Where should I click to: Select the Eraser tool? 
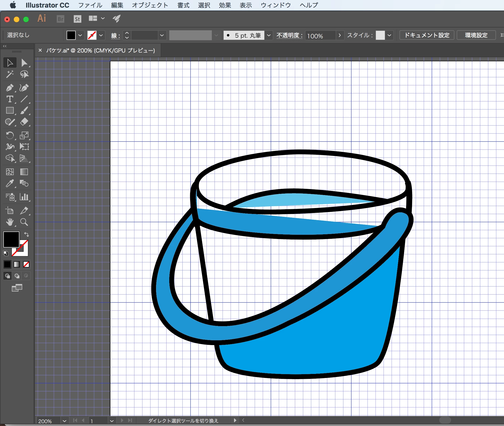(x=24, y=122)
